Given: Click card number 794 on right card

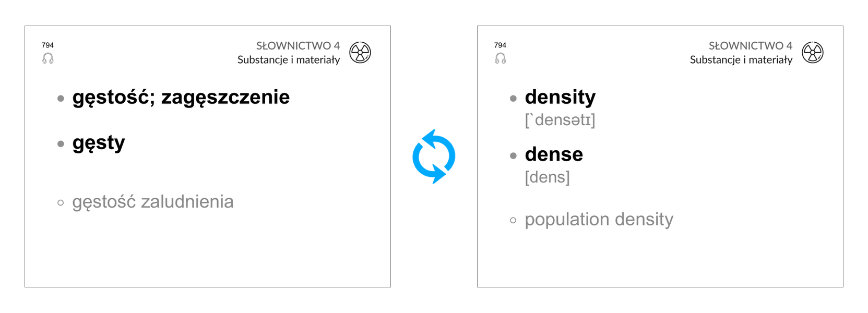Looking at the screenshot, I should (501, 45).
